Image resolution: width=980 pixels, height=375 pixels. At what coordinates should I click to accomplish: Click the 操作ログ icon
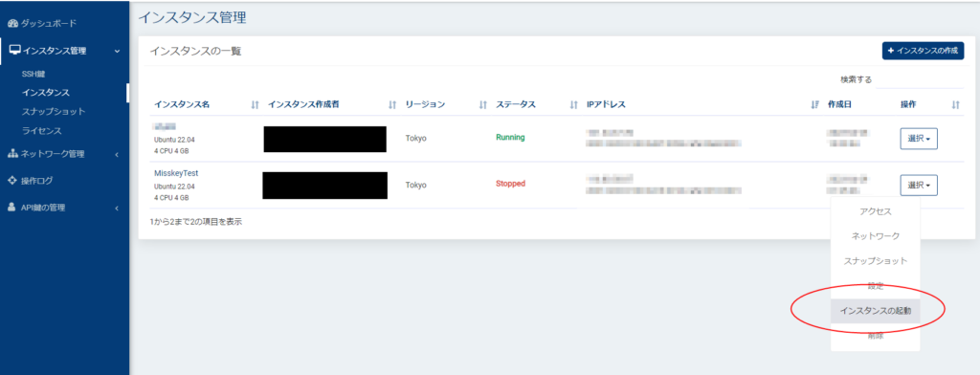(x=11, y=181)
